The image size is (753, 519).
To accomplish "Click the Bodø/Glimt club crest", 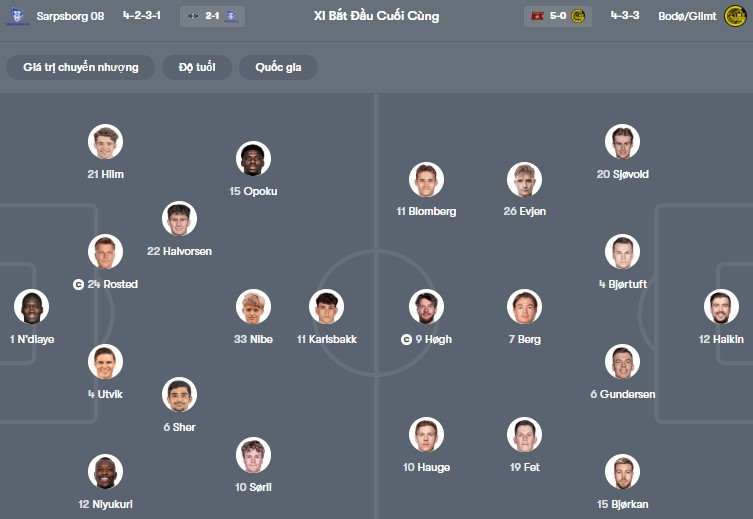I will (735, 16).
